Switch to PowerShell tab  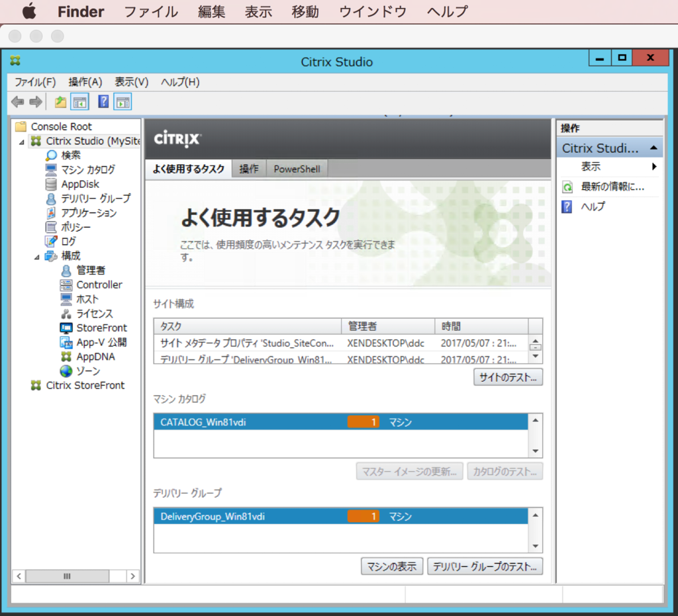pos(297,169)
